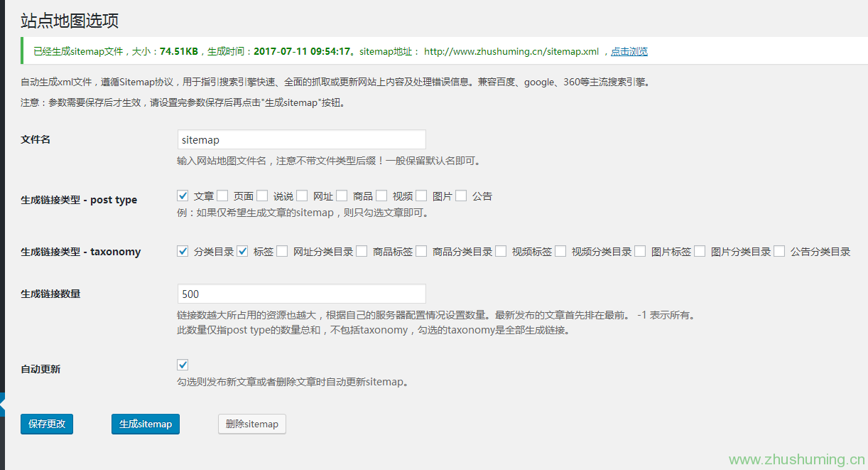
Task: Select the 视频 post type checkbox
Action: [x=381, y=196]
